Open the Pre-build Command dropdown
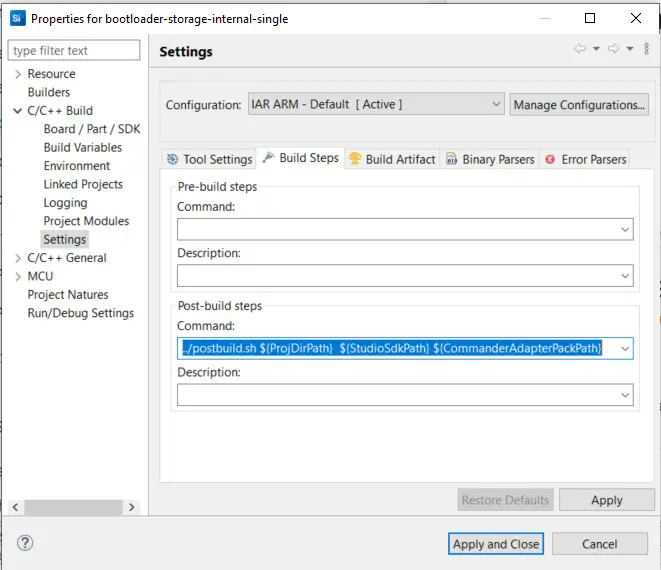This screenshot has width=661, height=570. click(624, 230)
